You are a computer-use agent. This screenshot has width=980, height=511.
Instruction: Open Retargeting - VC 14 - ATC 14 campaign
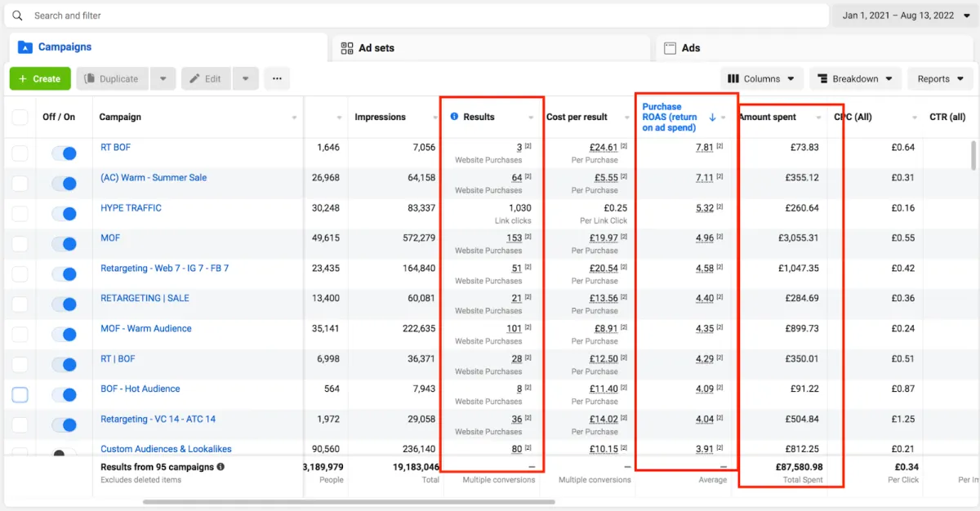click(x=158, y=419)
